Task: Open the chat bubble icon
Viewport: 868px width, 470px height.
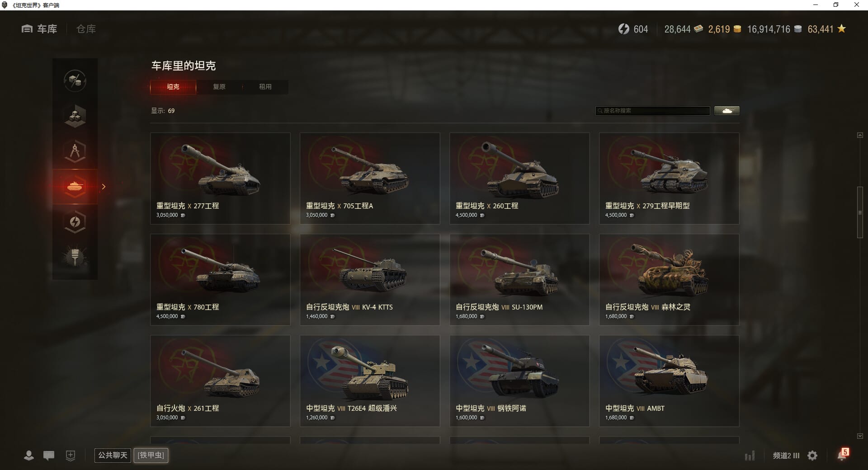Action: pos(49,456)
